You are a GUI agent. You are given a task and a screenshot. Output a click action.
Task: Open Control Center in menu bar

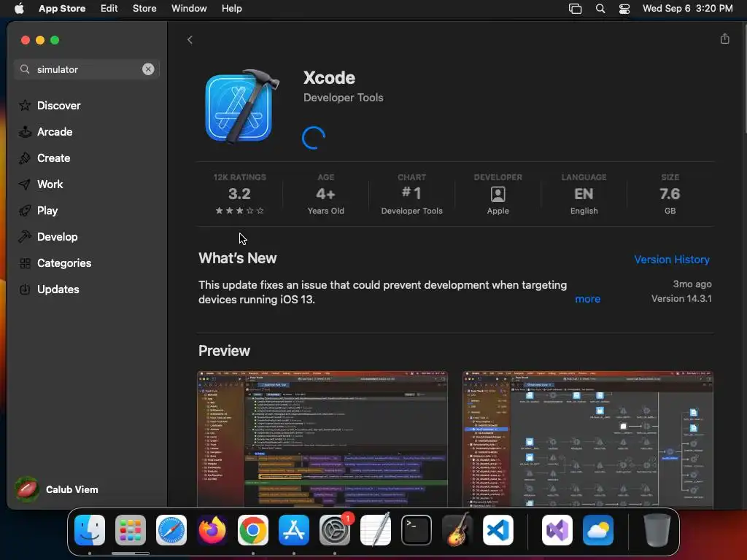(x=624, y=9)
